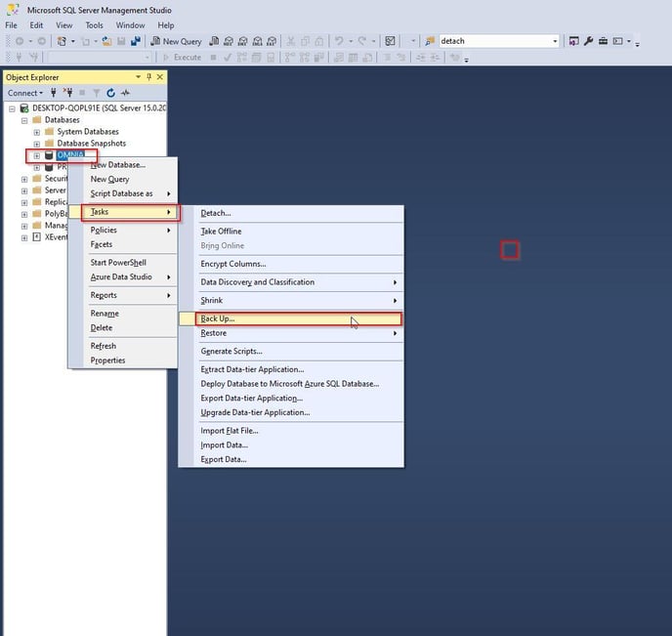Image resolution: width=672 pixels, height=636 pixels.
Task: Open the Tools menu
Action: click(x=94, y=25)
